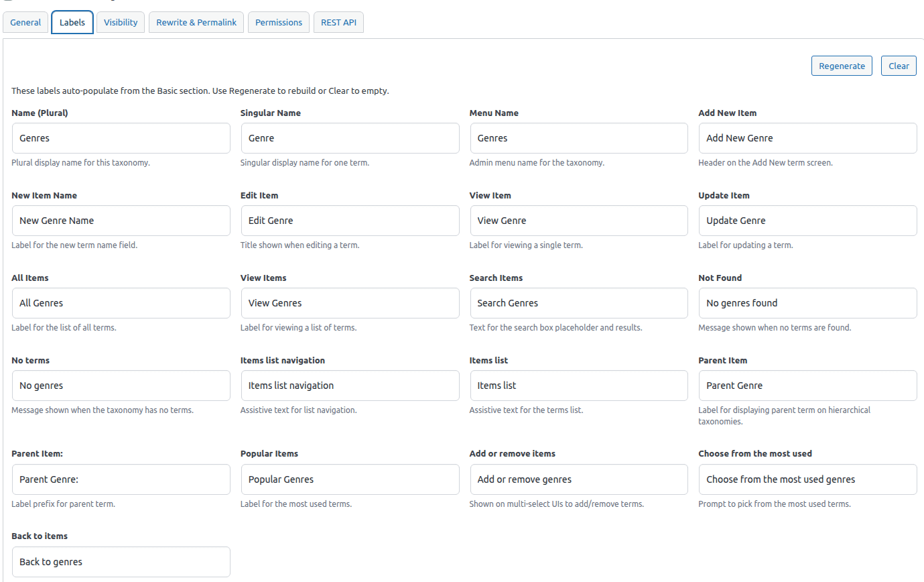Screen dimensions: 924x582
Task: Select the Labels tab
Action: tap(72, 22)
